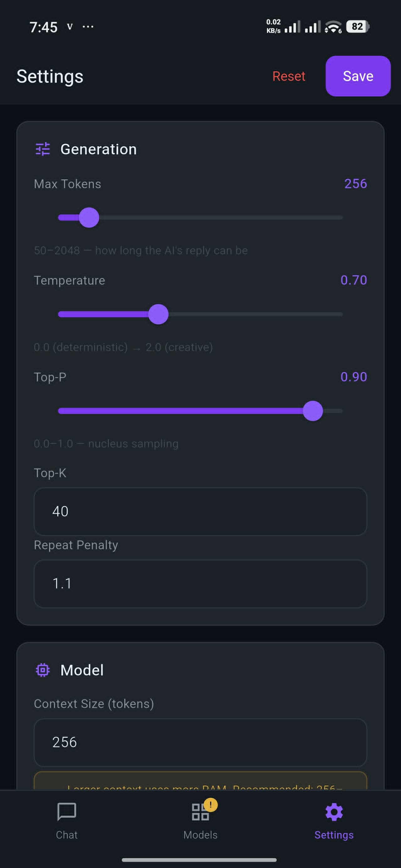
Task: Tap the Max Tokens value 256
Action: [x=356, y=183]
